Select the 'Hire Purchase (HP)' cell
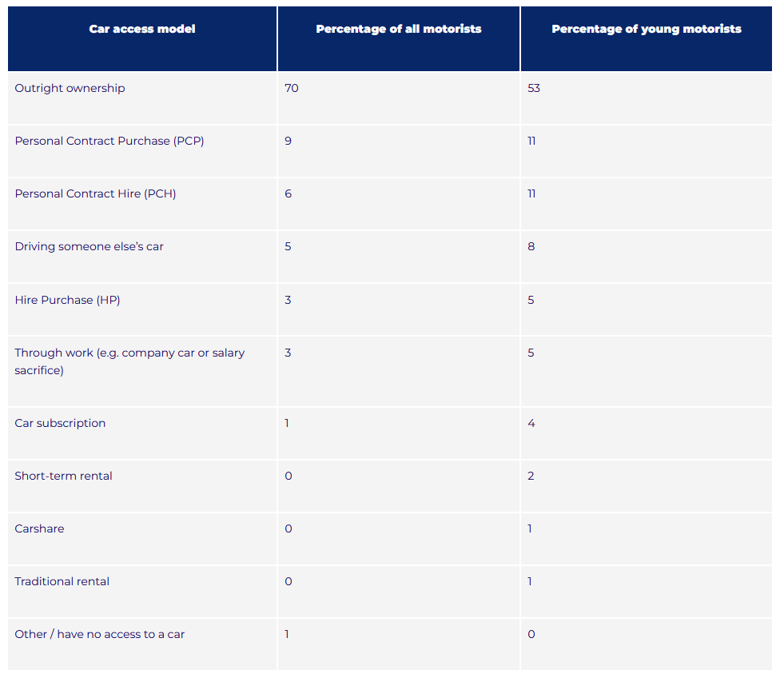Image resolution: width=784 pixels, height=674 pixels. click(67, 300)
